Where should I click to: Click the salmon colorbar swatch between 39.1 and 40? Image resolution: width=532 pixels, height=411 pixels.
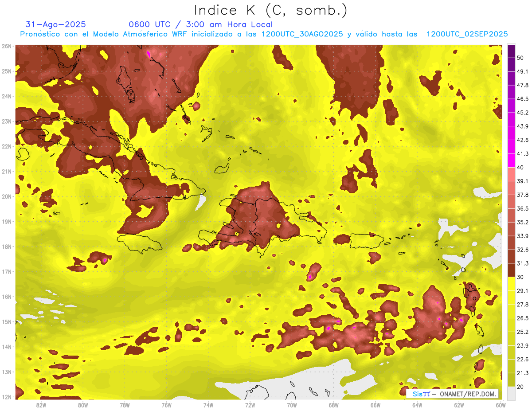click(512, 174)
